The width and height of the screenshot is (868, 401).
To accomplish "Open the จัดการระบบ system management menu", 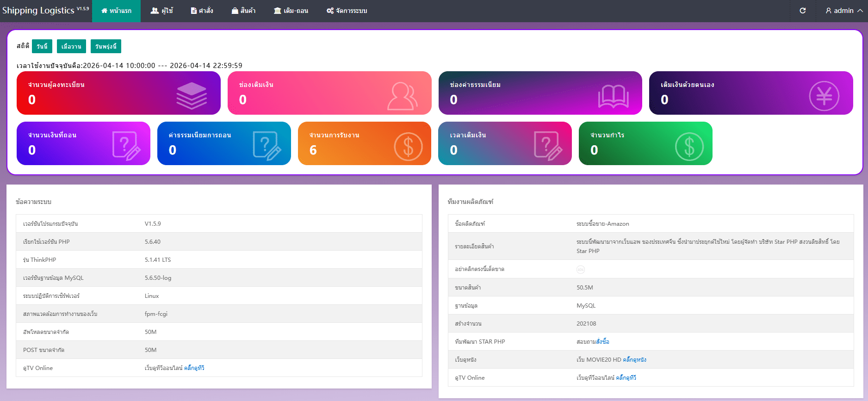I will (x=347, y=11).
